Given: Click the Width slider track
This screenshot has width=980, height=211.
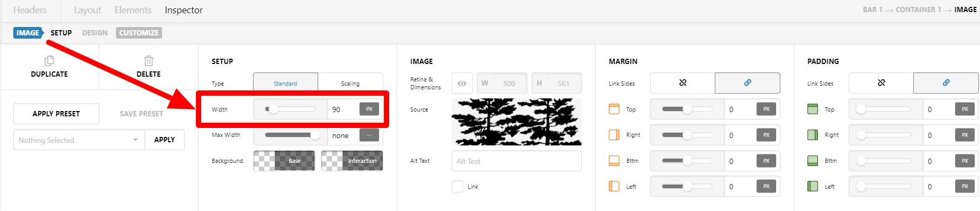Looking at the screenshot, I should pyautogui.click(x=290, y=109).
